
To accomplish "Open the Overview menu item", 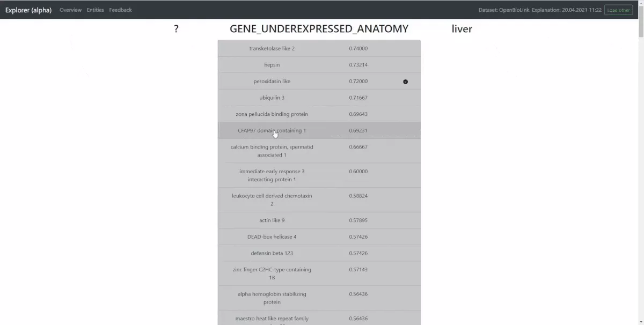I will [70, 10].
